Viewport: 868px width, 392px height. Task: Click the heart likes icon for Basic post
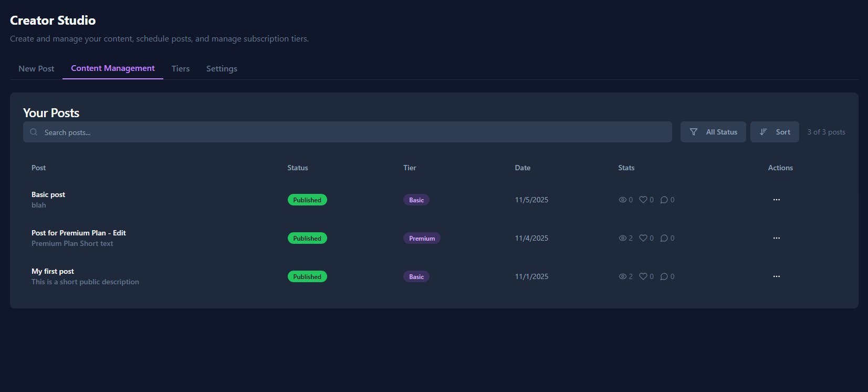643,200
